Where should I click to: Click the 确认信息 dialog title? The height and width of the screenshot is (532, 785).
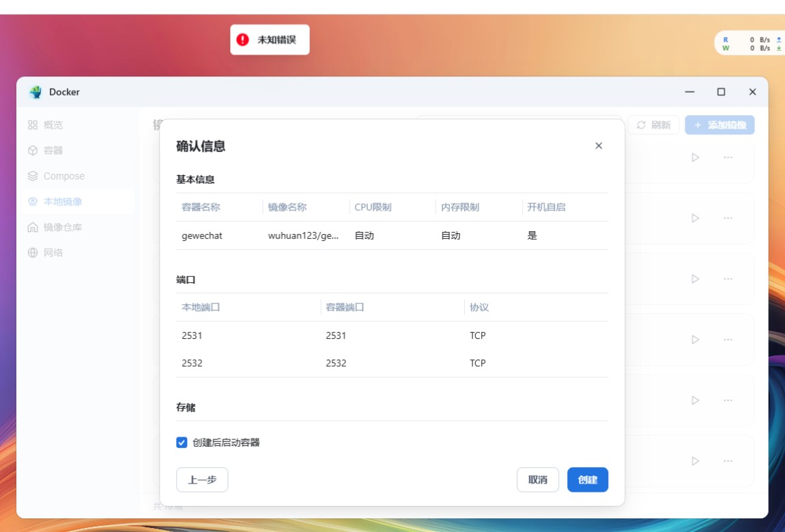tap(201, 146)
